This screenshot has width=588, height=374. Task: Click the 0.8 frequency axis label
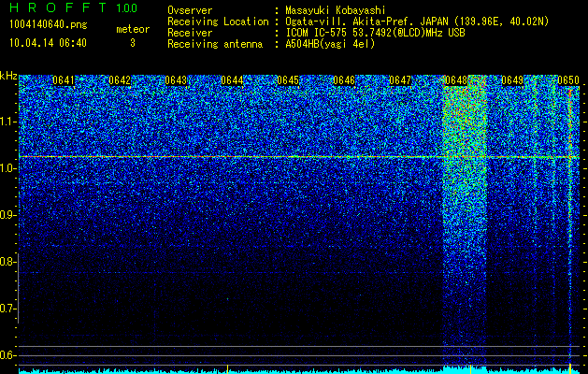click(7, 262)
